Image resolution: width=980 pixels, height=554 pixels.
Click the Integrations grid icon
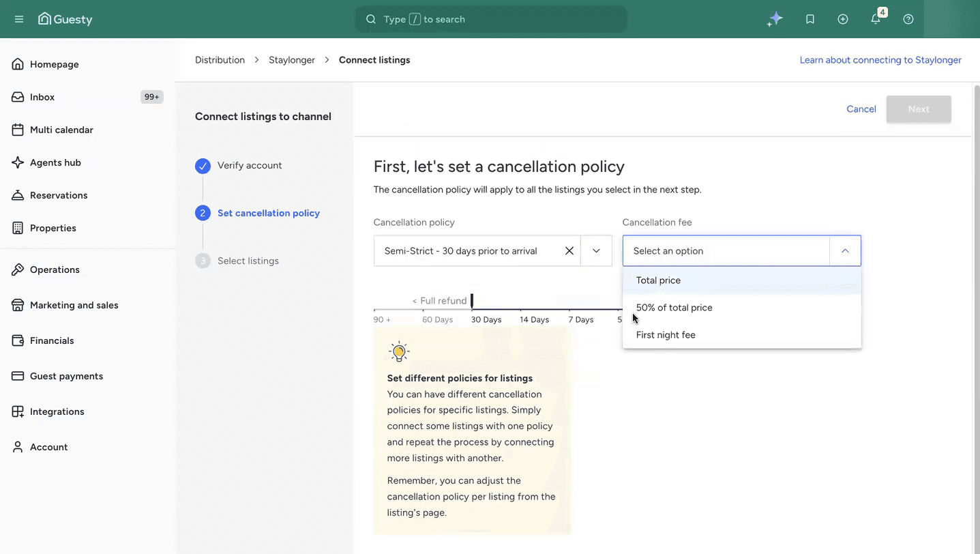pyautogui.click(x=18, y=411)
